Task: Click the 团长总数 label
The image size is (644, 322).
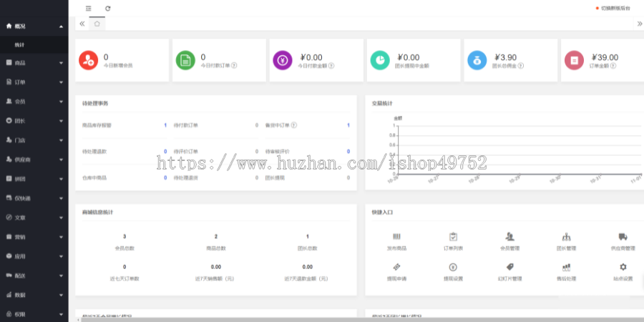Action: [307, 248]
